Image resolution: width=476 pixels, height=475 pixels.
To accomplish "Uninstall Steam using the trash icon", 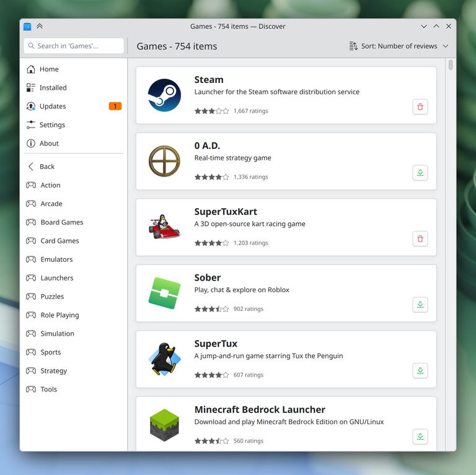I will (x=420, y=107).
